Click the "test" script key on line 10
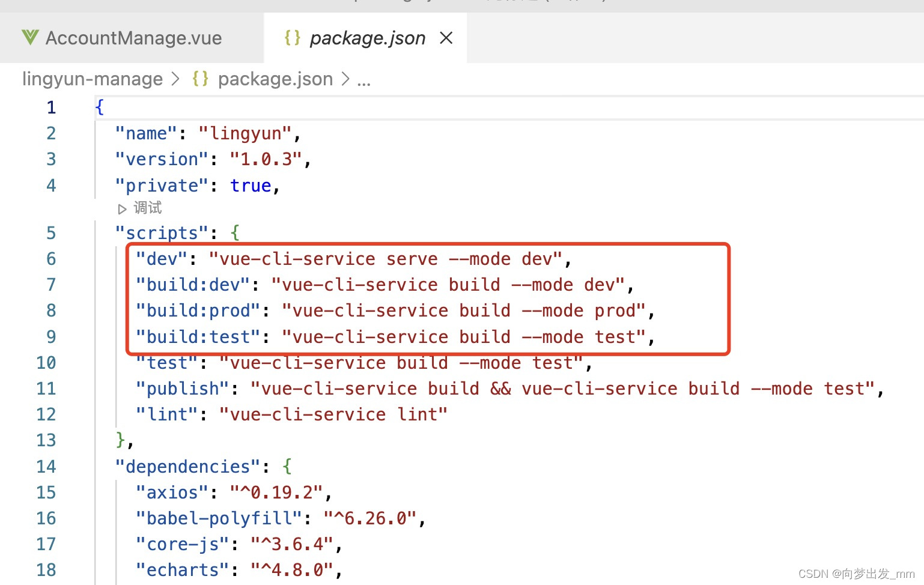The image size is (924, 585). pos(168,363)
